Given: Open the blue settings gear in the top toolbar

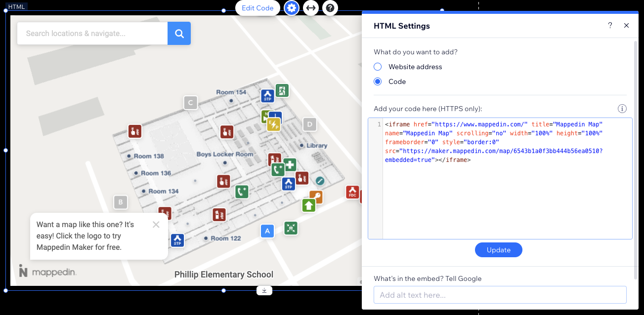Looking at the screenshot, I should click(x=291, y=8).
